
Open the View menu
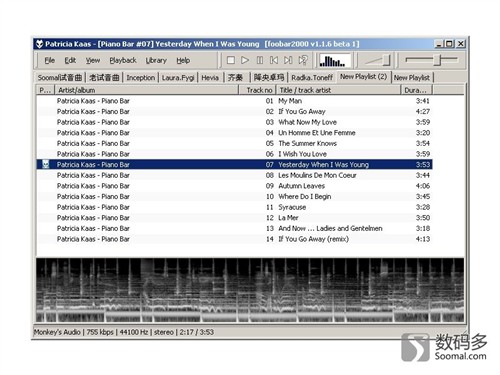[x=93, y=60]
